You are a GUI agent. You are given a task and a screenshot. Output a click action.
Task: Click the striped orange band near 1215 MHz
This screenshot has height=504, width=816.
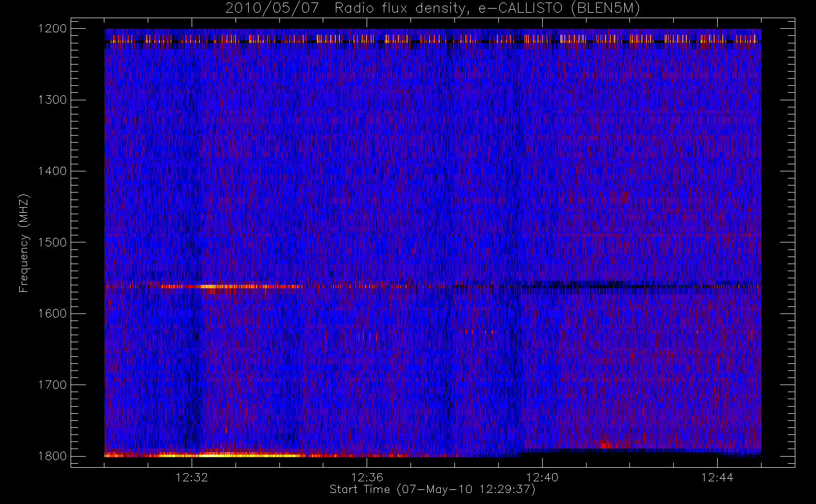click(x=432, y=39)
